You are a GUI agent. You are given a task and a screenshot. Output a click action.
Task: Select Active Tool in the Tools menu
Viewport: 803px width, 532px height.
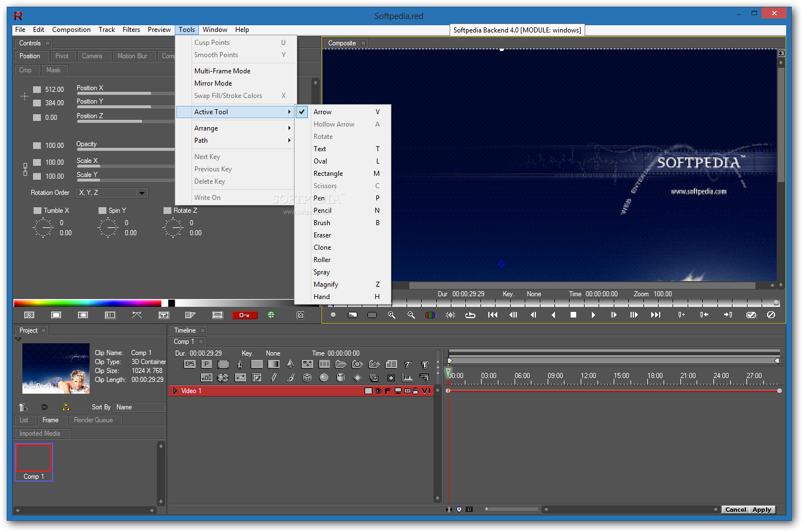(x=236, y=112)
